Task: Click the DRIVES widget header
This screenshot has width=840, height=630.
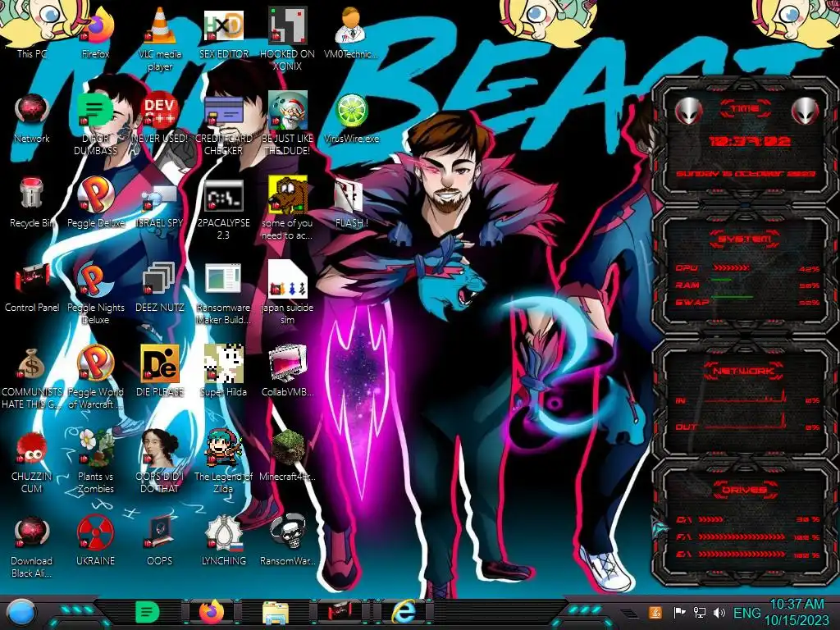Action: (x=745, y=489)
